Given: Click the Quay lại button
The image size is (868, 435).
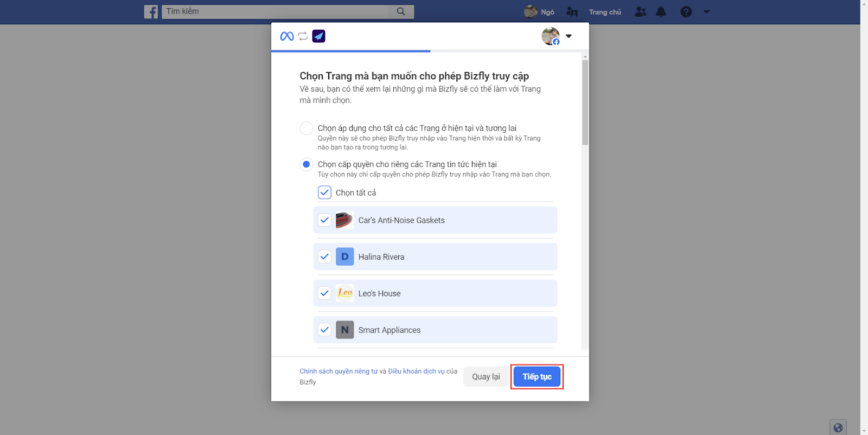Looking at the screenshot, I should [x=486, y=376].
